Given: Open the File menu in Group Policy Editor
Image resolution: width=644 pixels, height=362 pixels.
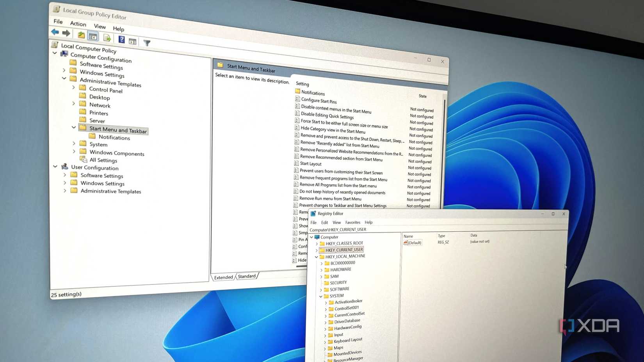Looking at the screenshot, I should coord(58,21).
